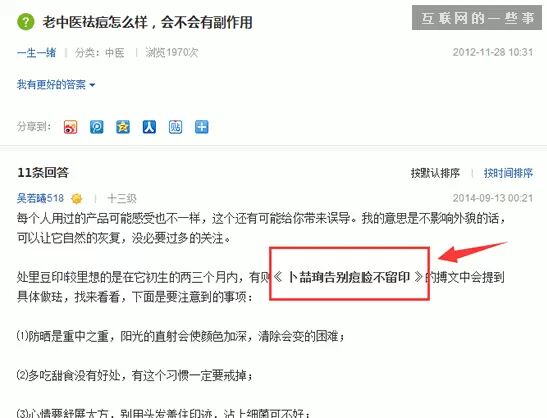Share to Sina Weibo icon

[70, 127]
